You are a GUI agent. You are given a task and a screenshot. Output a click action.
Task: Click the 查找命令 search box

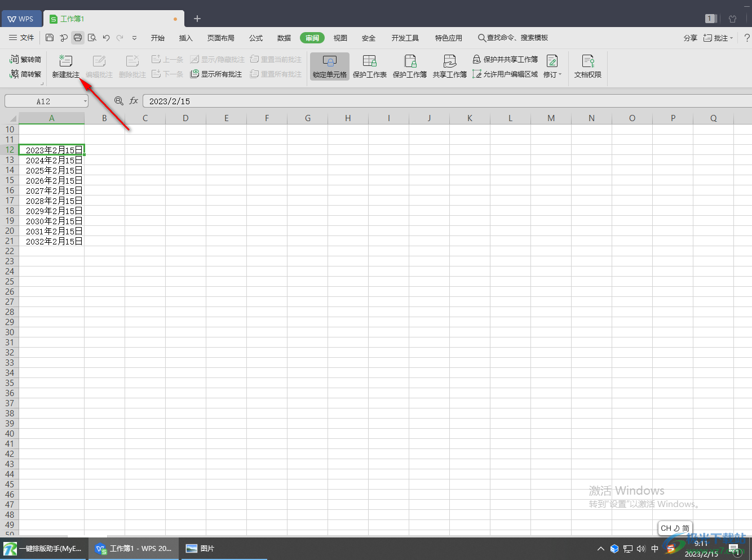[513, 38]
